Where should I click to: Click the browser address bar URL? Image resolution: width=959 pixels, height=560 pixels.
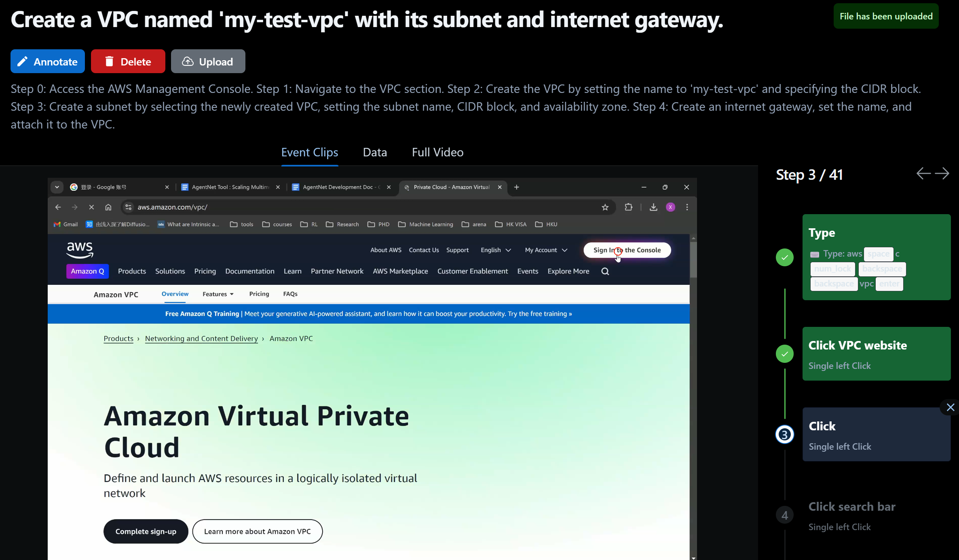pyautogui.click(x=172, y=207)
